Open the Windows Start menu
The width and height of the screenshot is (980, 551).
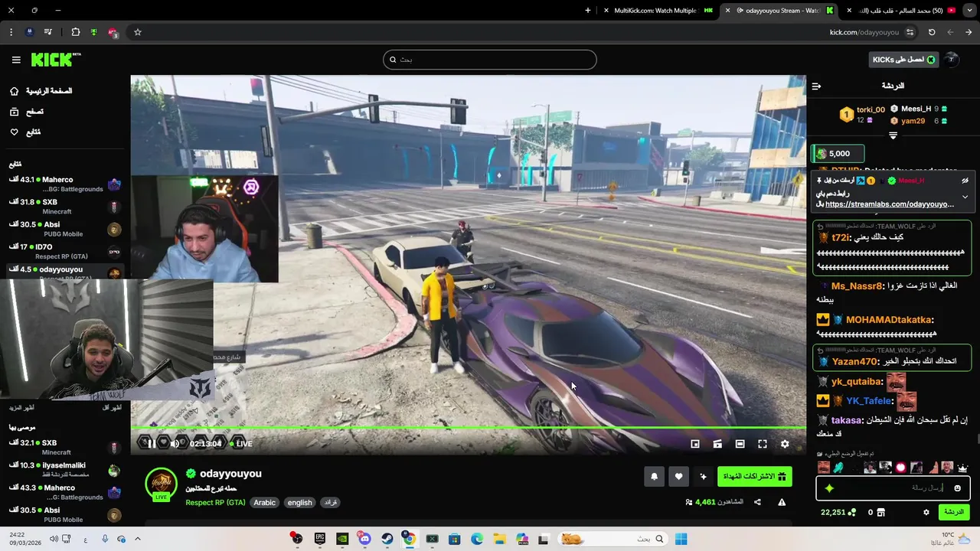coord(681,539)
